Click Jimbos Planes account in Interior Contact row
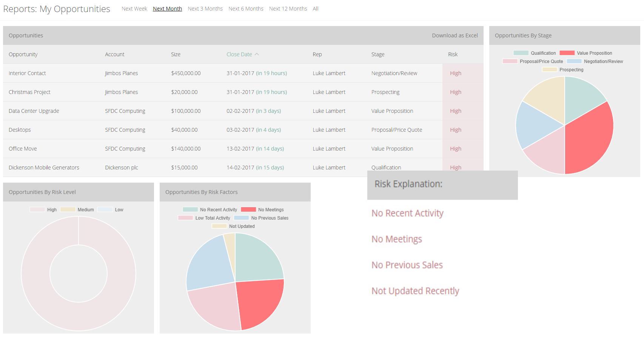This screenshot has height=343, width=644. (122, 73)
